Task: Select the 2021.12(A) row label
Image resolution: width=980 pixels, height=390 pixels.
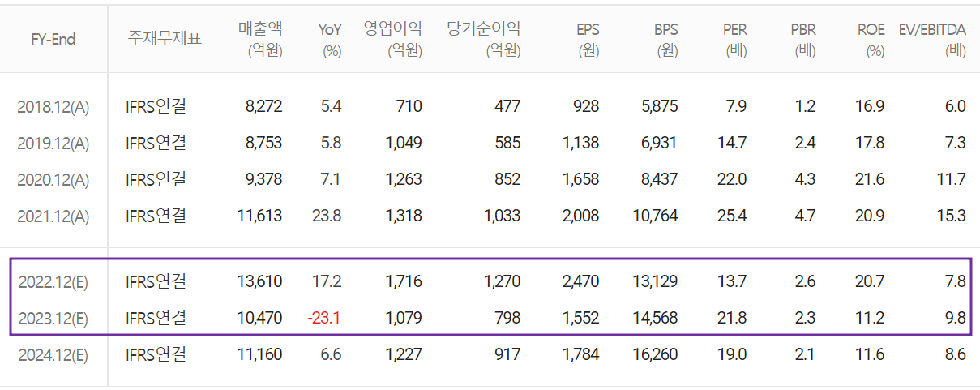Action: 53,216
